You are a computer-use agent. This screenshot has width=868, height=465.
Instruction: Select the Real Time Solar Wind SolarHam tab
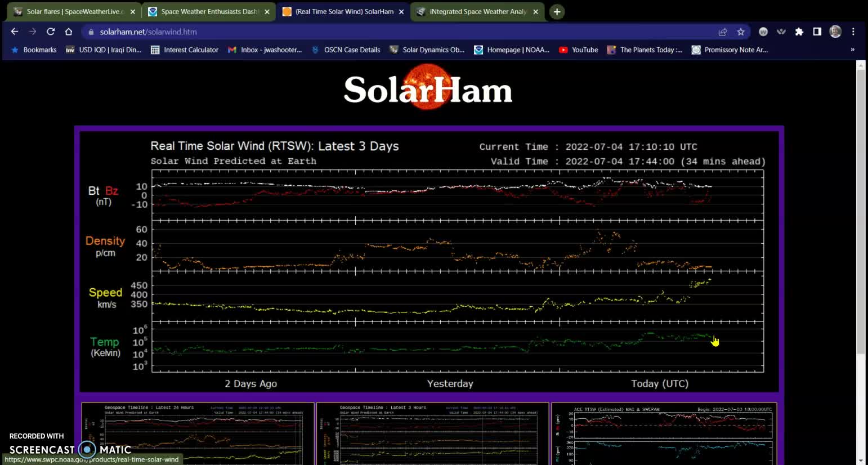tap(343, 11)
